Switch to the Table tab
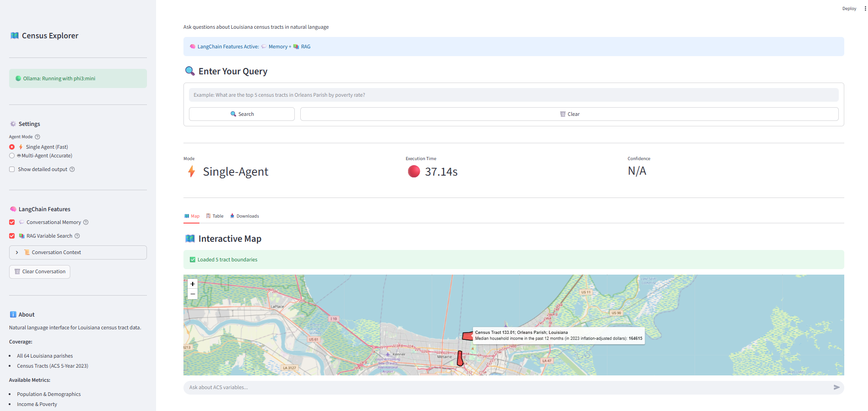The width and height of the screenshot is (868, 411). [x=215, y=216]
